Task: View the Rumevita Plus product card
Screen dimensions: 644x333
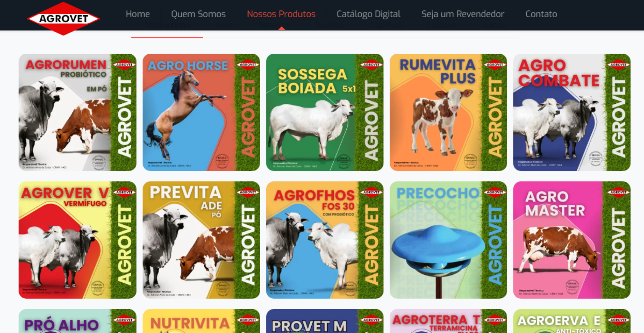Action: pos(448,112)
